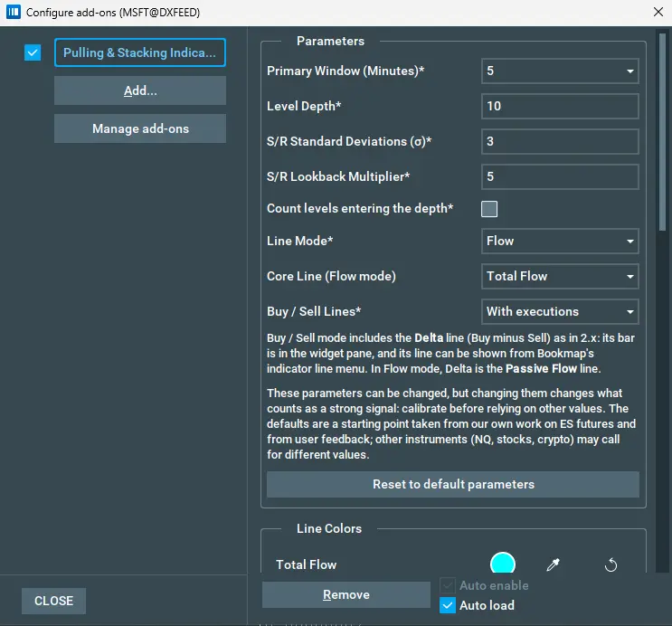Viewport: 672px width, 626px height.
Task: Select the Pulling & Stacking Indicator add-on entry
Action: coord(140,52)
